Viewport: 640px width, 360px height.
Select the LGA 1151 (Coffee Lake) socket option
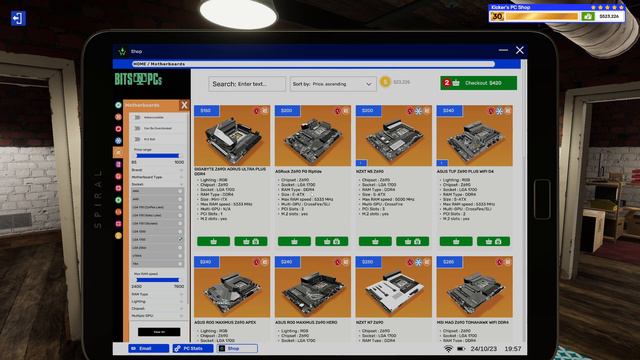point(157,207)
